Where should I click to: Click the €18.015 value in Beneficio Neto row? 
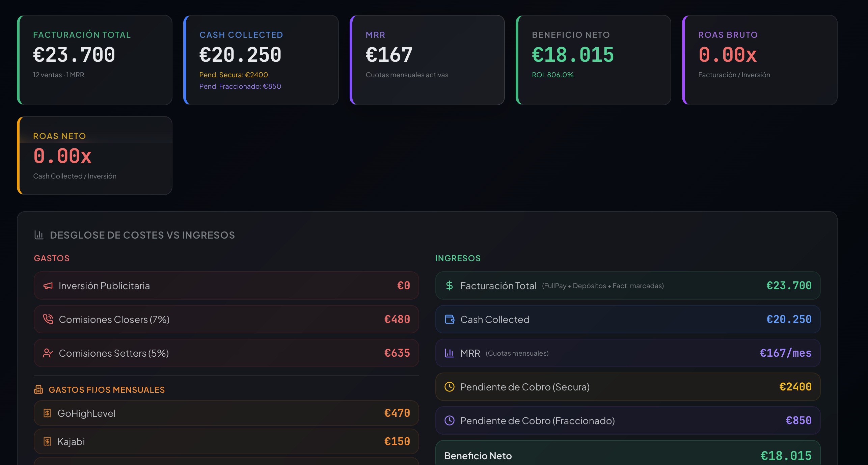pos(786,456)
